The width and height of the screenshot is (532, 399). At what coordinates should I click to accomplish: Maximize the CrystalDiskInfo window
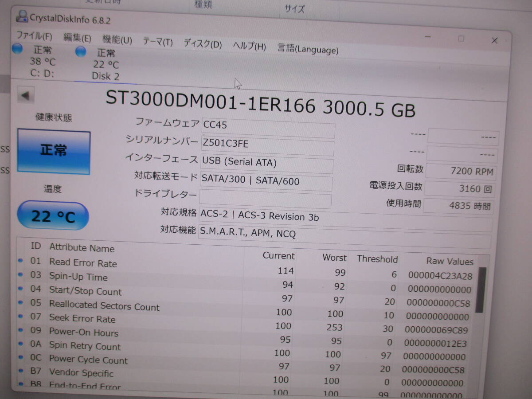coord(461,39)
